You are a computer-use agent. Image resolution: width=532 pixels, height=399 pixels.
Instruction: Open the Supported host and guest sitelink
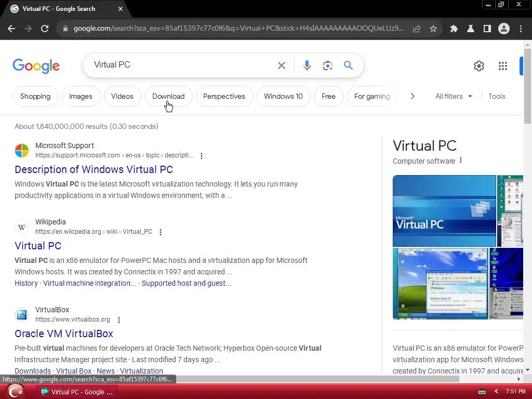(x=187, y=283)
